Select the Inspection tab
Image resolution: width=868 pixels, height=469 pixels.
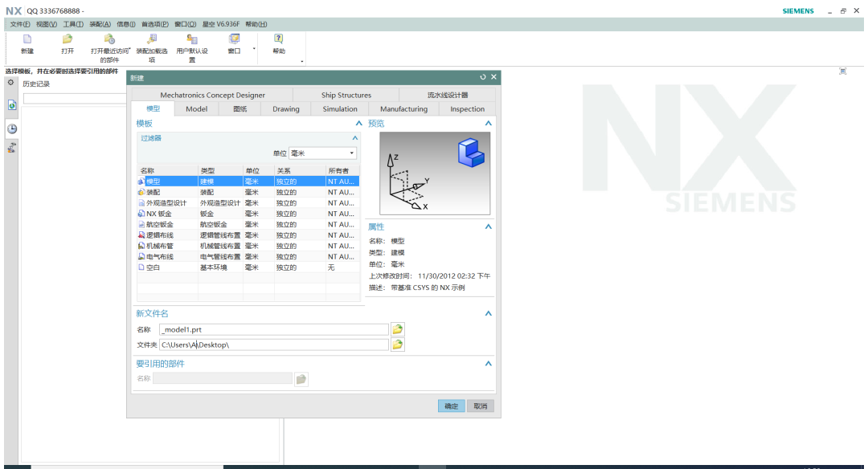(x=467, y=109)
